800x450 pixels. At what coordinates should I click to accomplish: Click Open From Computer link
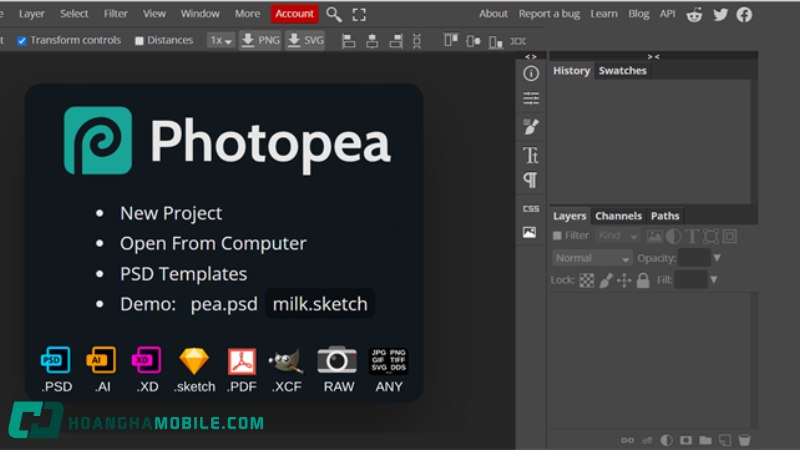(213, 243)
